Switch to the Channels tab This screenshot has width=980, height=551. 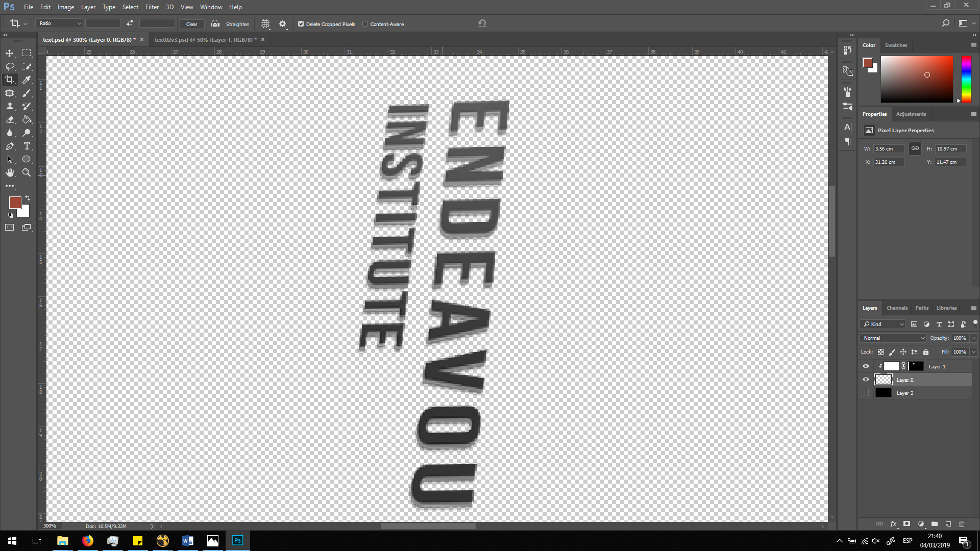[x=897, y=308]
